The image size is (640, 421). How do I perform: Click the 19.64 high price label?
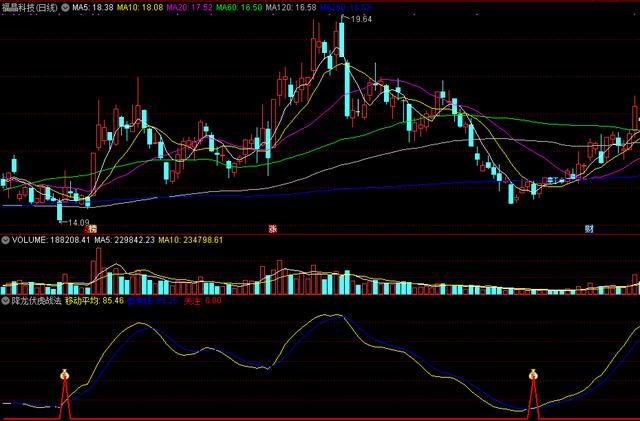359,19
